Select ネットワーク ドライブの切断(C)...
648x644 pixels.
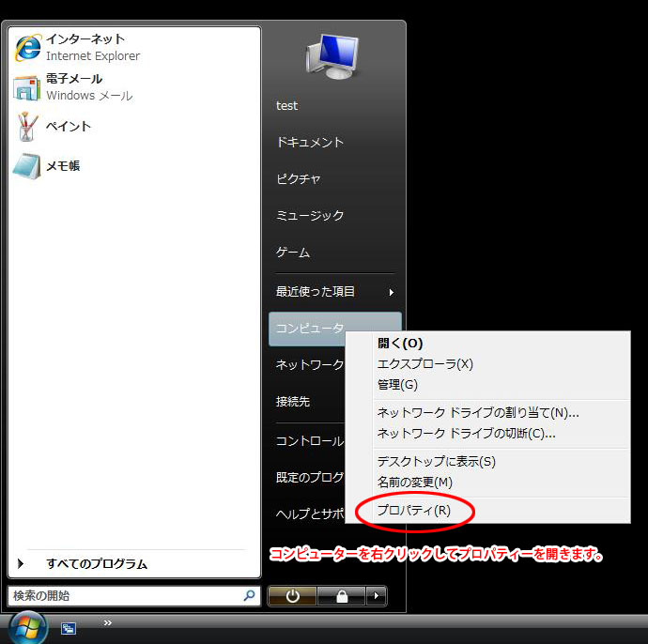(487, 433)
